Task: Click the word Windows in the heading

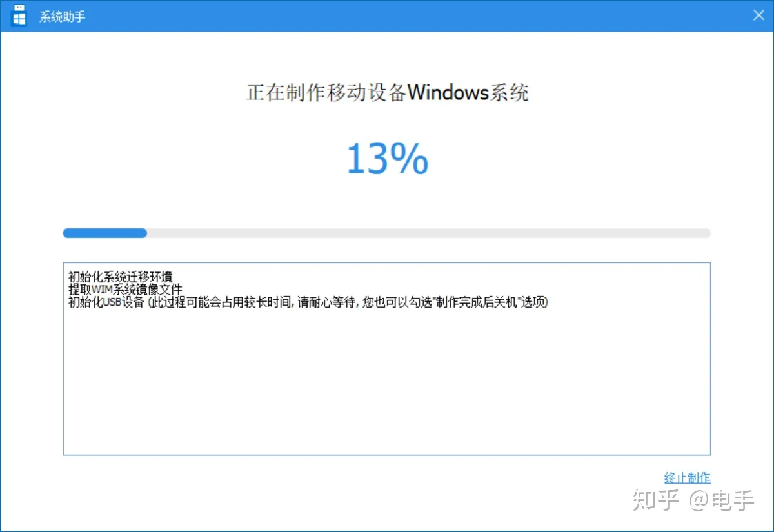Action: (x=448, y=92)
